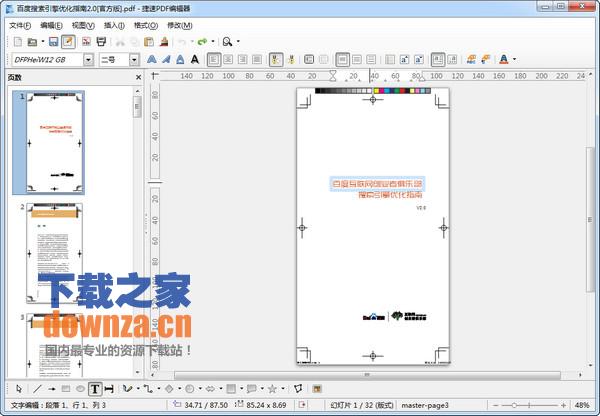
Task: Toggle Underline text formatting
Action: click(180, 59)
